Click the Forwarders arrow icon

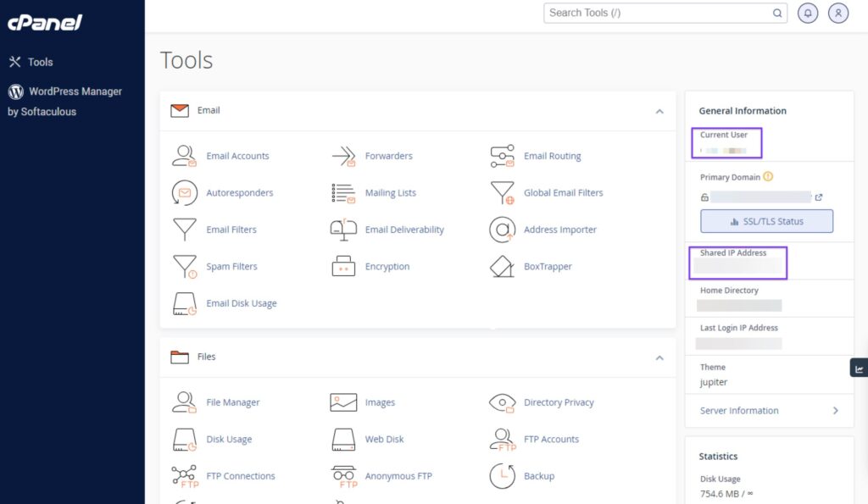point(343,156)
